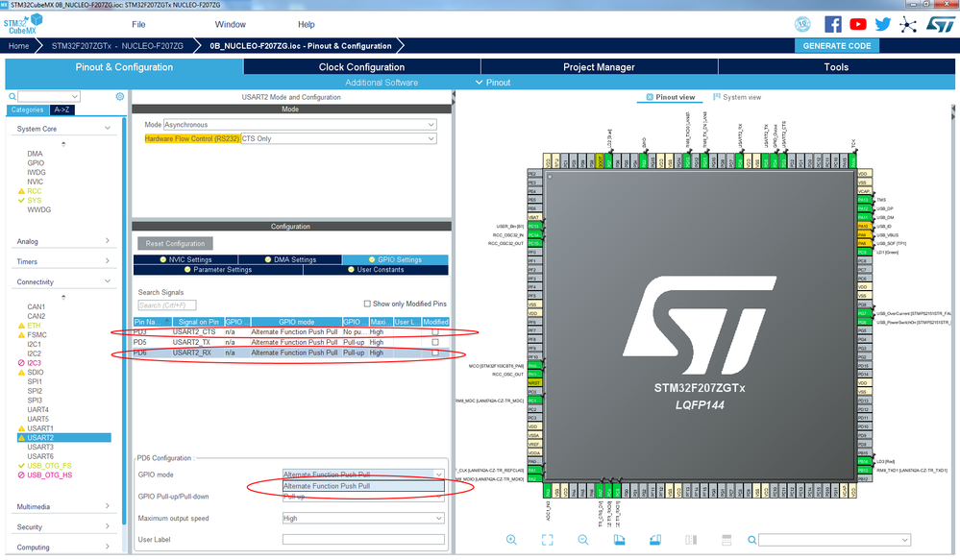Select RCC in System Core list
960x560 pixels.
[x=35, y=191]
